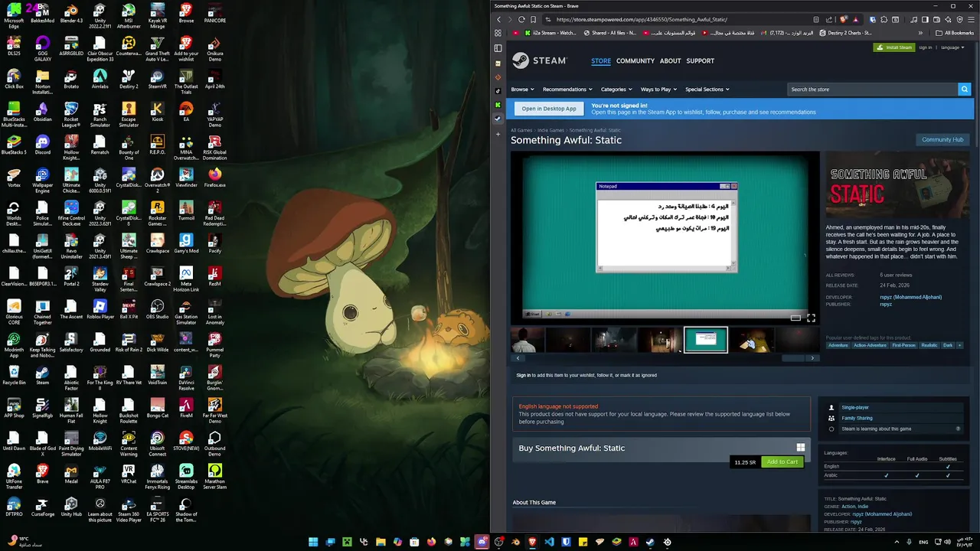Expand the Recommendations dropdown
The height and width of the screenshot is (551, 980).
click(x=567, y=90)
